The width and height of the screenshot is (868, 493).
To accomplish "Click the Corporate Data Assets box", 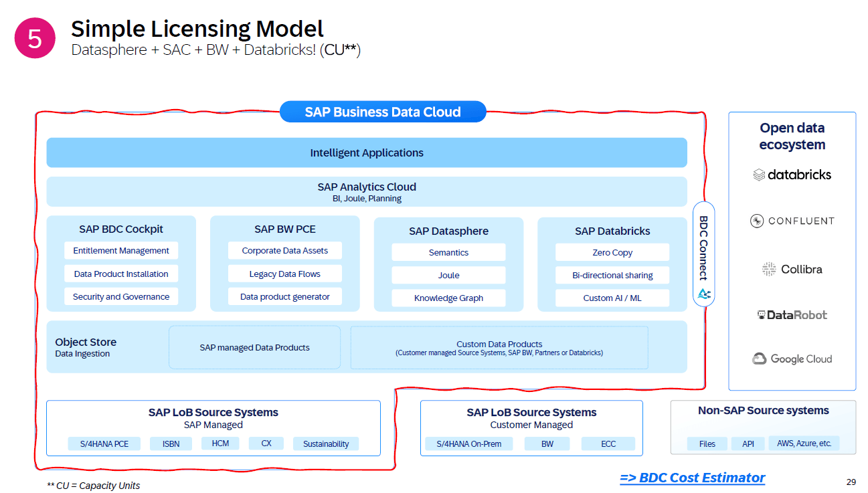I will 285,251.
